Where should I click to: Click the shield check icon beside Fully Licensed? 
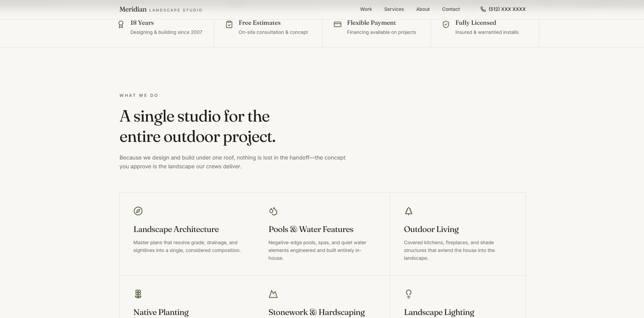(x=446, y=24)
